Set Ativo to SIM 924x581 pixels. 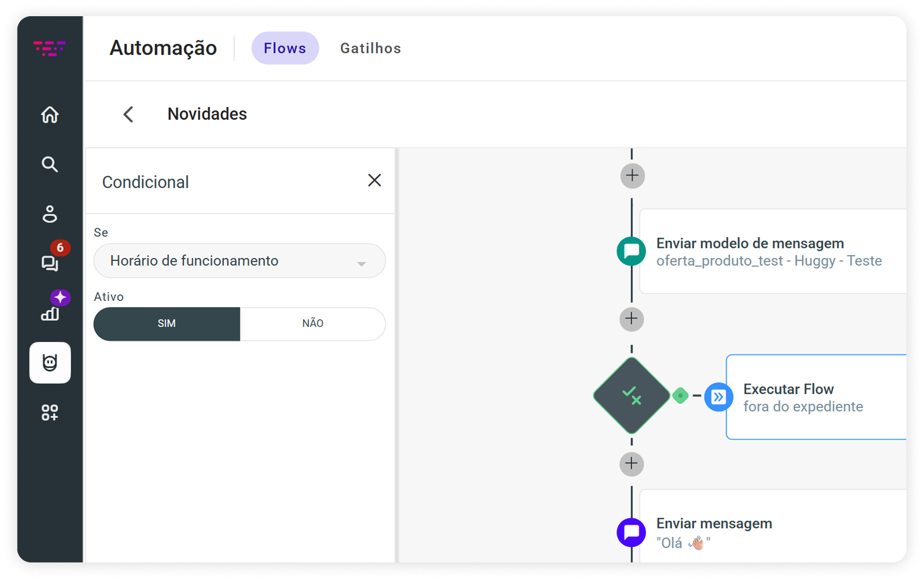(x=167, y=324)
